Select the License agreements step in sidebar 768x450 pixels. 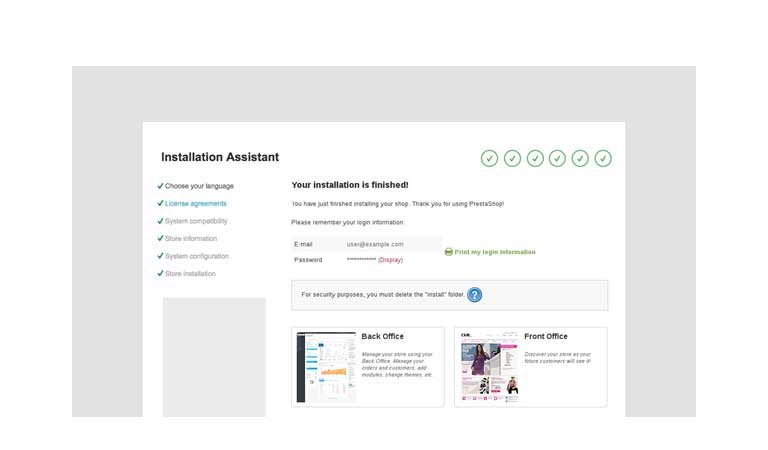pos(196,204)
